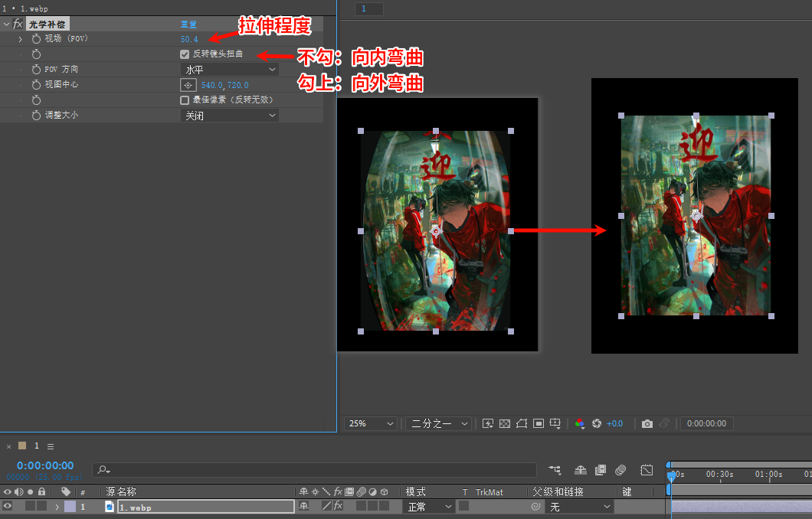Click the reset exposure aperture icon

pyautogui.click(x=597, y=423)
